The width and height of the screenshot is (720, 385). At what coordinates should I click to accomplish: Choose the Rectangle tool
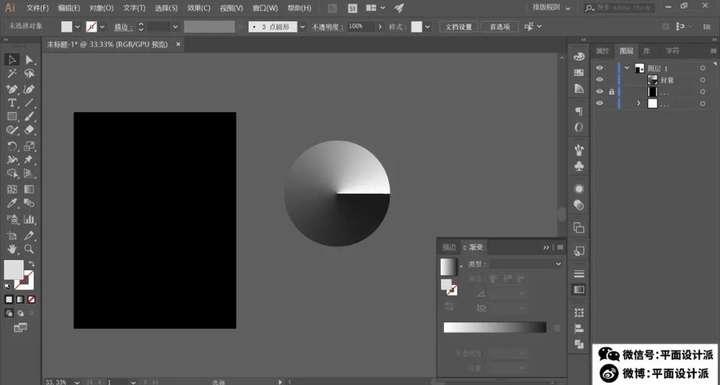click(12, 116)
